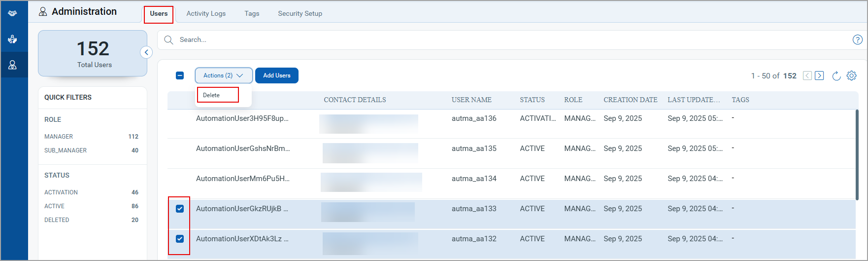
Task: Go to next page of users
Action: coord(819,75)
